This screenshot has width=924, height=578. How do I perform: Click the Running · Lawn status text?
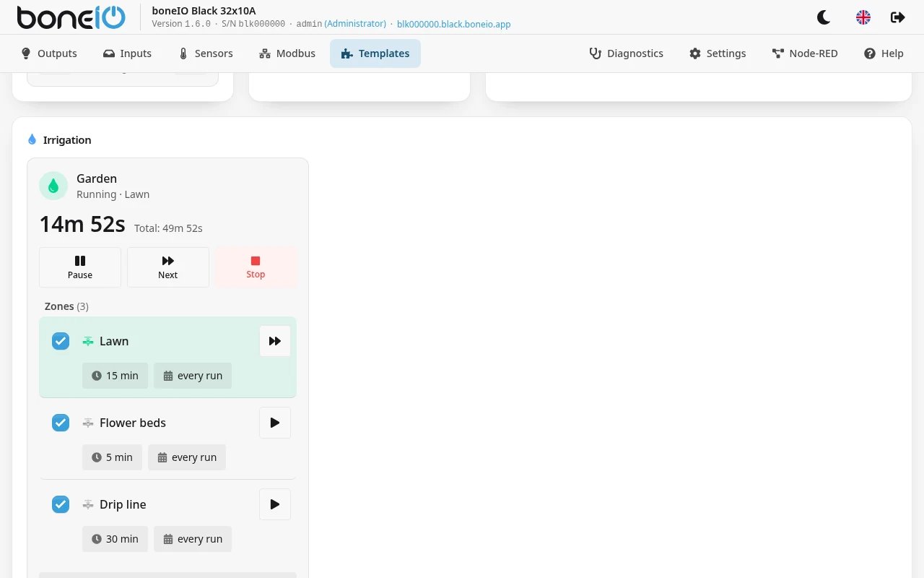point(113,194)
